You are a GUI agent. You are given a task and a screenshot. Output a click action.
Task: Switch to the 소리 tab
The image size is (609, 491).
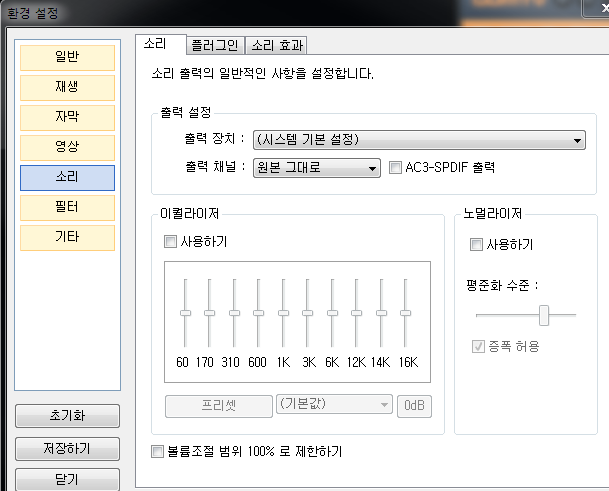tap(160, 44)
